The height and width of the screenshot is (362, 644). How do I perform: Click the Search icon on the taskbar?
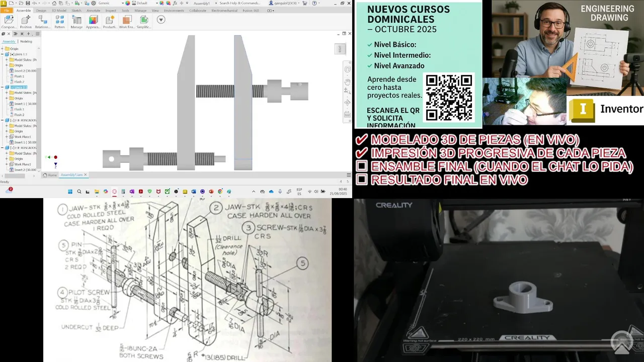point(79,192)
